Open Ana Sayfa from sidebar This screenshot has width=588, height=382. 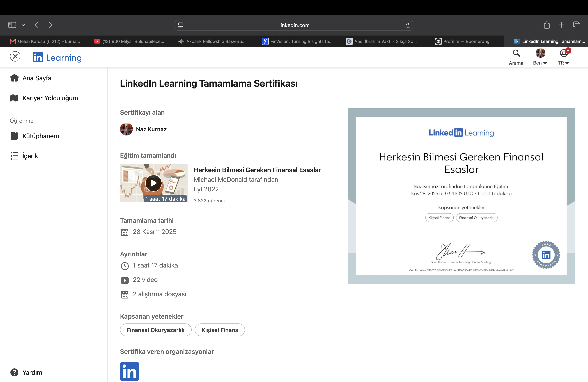[x=31, y=78]
